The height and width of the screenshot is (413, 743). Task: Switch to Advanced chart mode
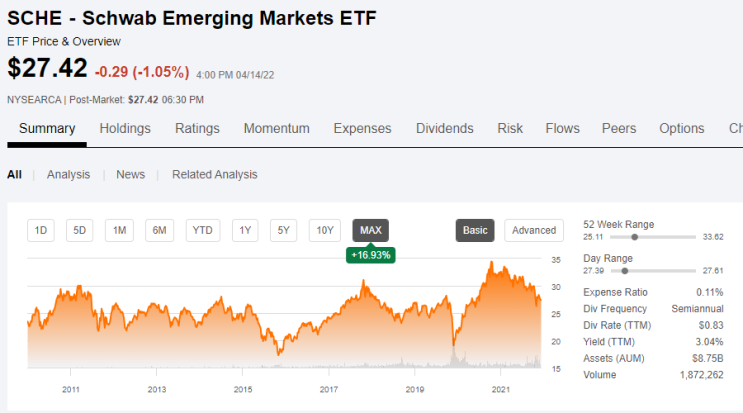click(x=534, y=230)
